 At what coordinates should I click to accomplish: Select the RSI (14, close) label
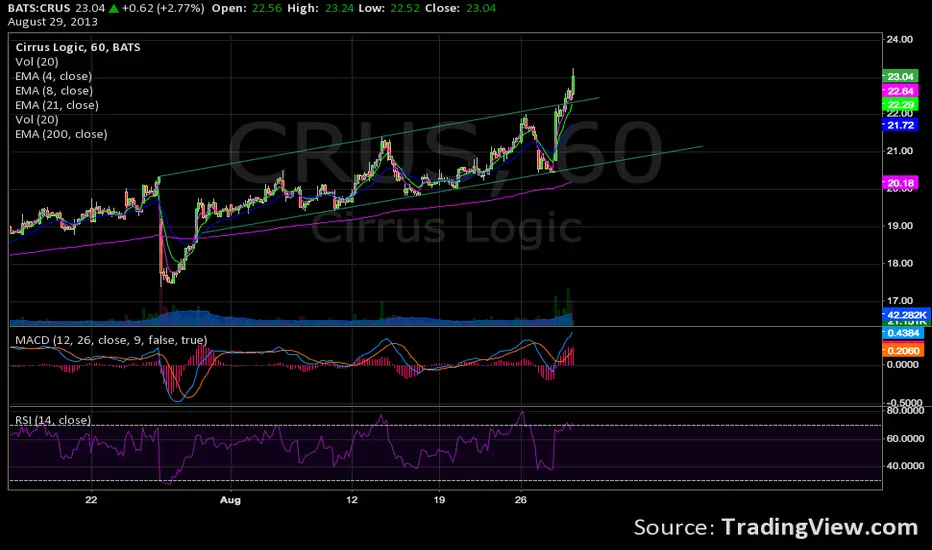pos(53,420)
